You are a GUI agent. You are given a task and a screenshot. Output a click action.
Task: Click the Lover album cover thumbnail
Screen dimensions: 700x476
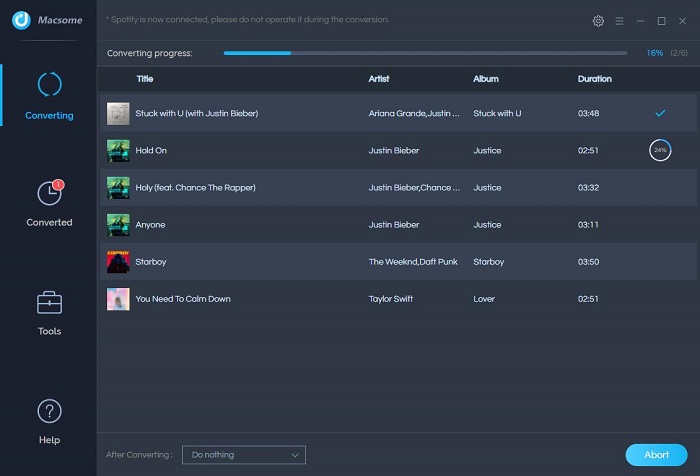pos(118,299)
